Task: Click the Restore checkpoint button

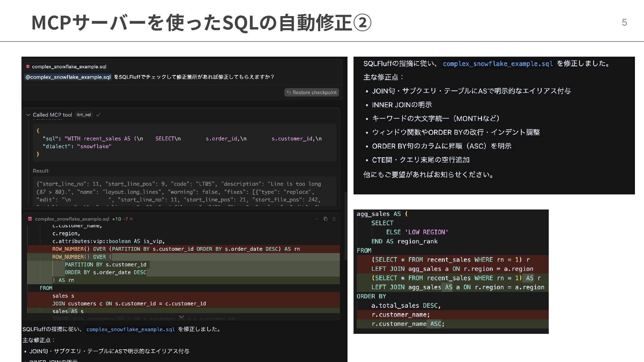Action: pyautogui.click(x=312, y=93)
